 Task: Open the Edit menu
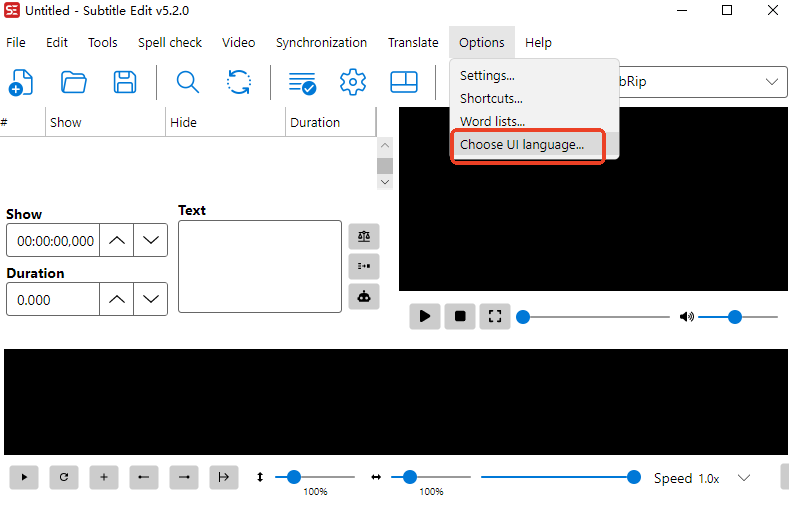57,42
